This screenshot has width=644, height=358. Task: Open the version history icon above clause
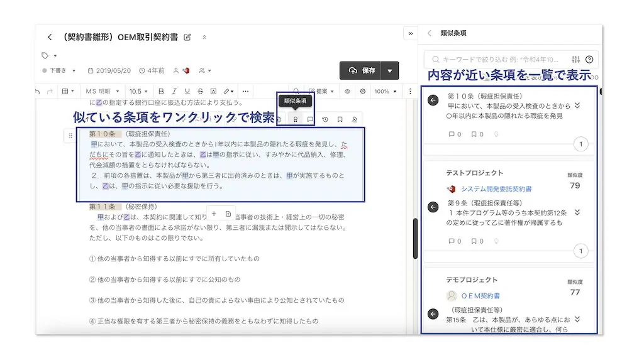coord(325,119)
